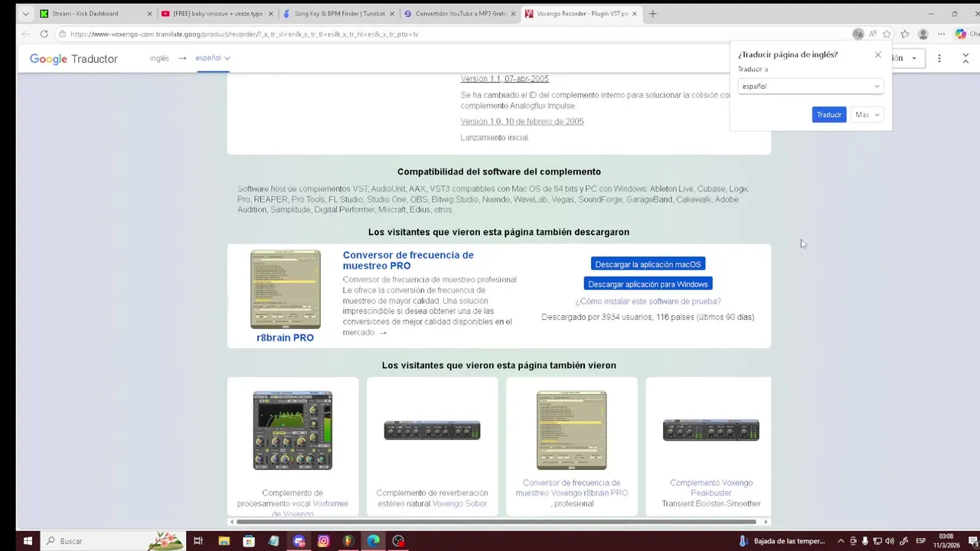Open the Voxengo Sobor link

click(459, 504)
